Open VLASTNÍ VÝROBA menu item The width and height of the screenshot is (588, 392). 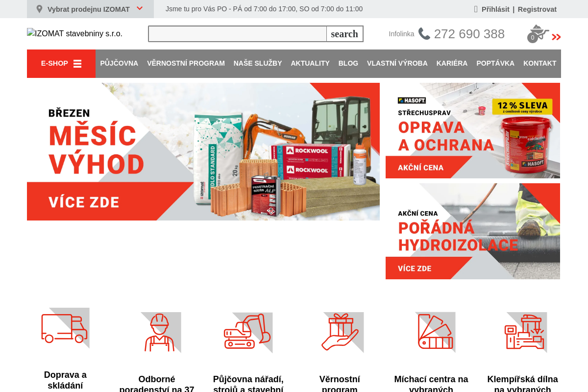pos(397,63)
